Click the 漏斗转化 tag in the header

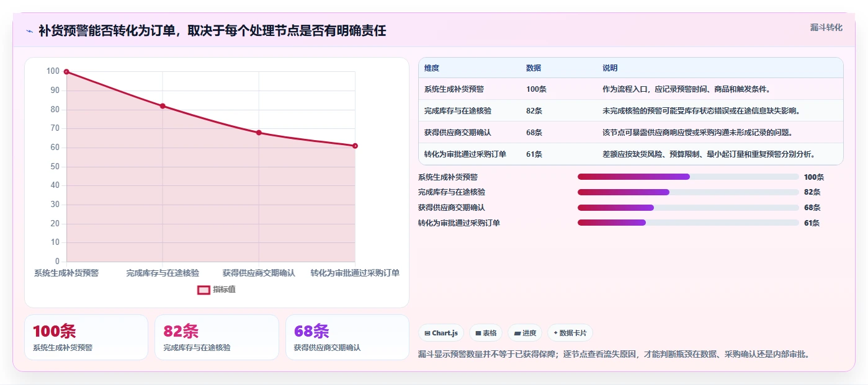click(x=826, y=27)
